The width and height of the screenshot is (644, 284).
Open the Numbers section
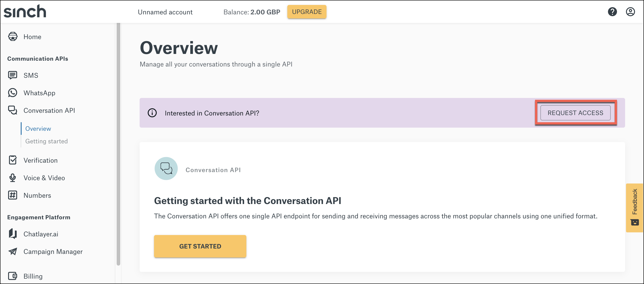[37, 195]
